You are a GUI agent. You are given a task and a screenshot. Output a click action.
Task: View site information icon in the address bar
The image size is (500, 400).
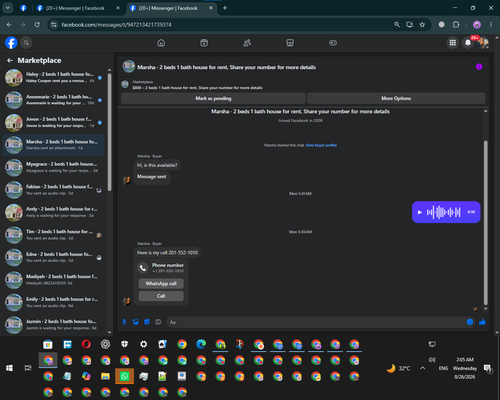click(53, 25)
